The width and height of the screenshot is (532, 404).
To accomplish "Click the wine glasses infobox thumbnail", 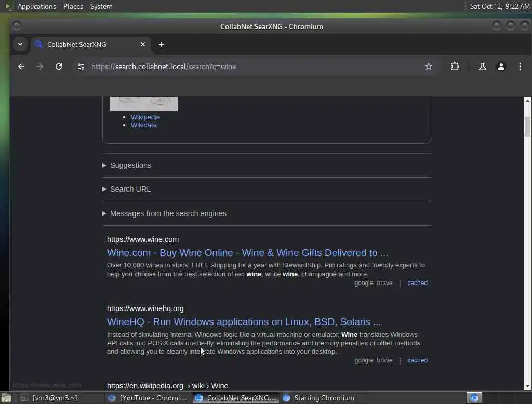I will [144, 103].
